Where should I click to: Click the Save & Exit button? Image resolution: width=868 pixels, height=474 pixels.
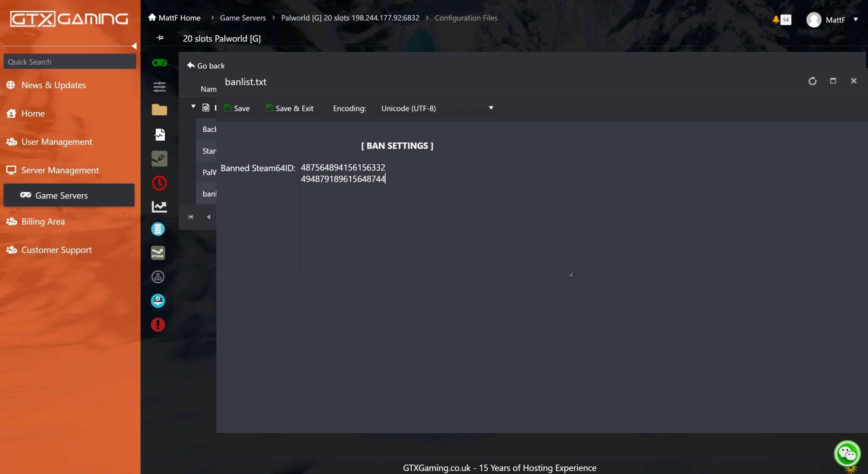pyautogui.click(x=289, y=108)
